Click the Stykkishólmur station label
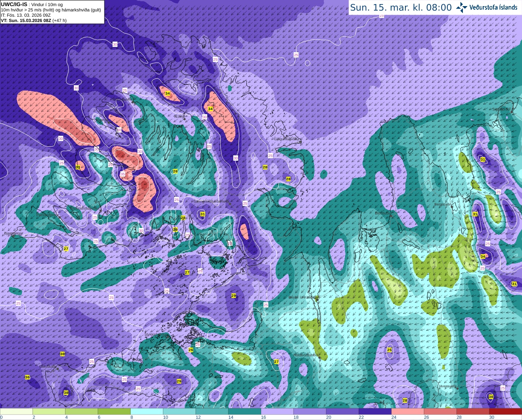This screenshot has width=522, height=420. (x=156, y=334)
